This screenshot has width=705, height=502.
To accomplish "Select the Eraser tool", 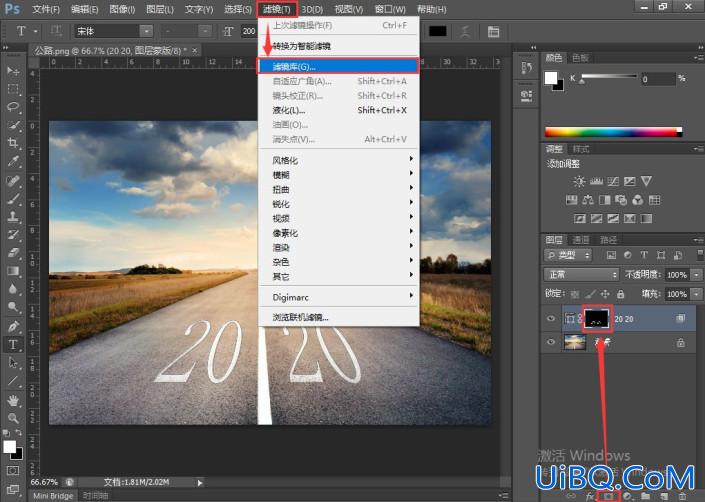I will pyautogui.click(x=13, y=253).
